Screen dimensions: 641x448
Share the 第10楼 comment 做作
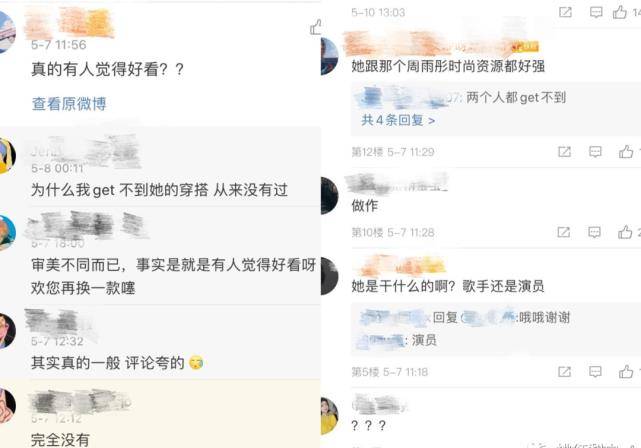[x=563, y=233]
